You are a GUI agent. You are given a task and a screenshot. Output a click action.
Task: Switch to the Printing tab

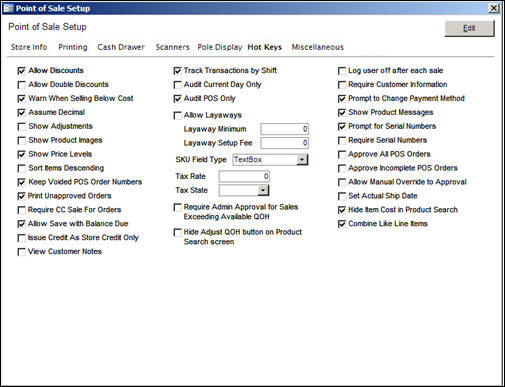73,47
